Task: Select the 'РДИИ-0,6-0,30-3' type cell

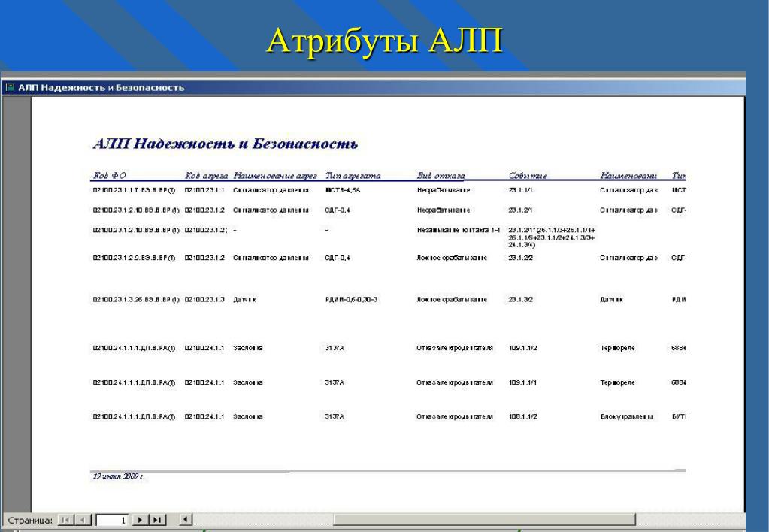Action: 351,300
